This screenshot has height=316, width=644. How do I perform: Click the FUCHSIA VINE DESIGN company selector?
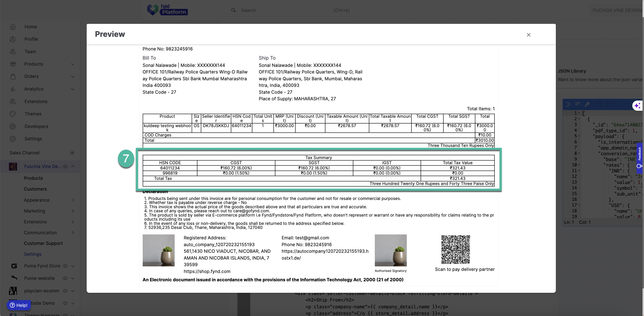click(617, 10)
